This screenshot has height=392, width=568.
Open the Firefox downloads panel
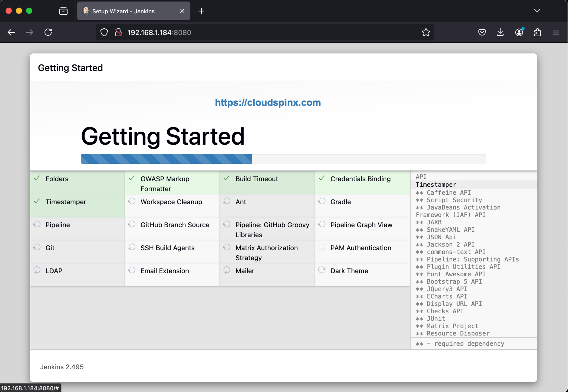[x=500, y=32]
